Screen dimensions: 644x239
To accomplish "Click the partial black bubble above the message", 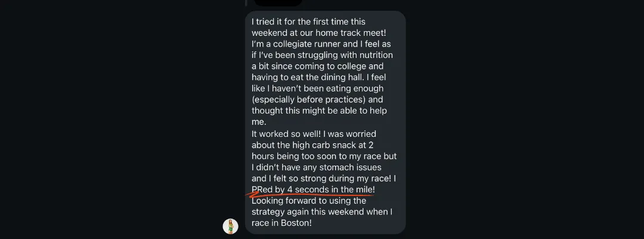I will pos(278,2).
